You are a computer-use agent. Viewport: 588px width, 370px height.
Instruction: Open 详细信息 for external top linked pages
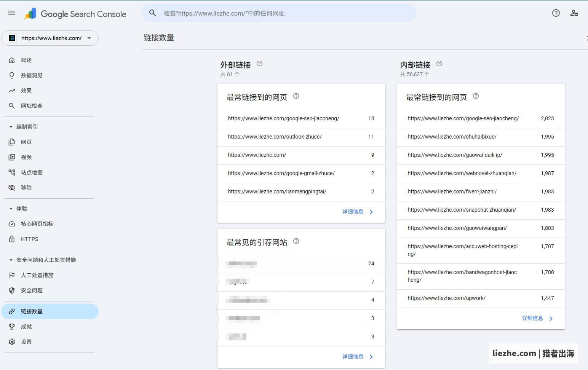[358, 212]
